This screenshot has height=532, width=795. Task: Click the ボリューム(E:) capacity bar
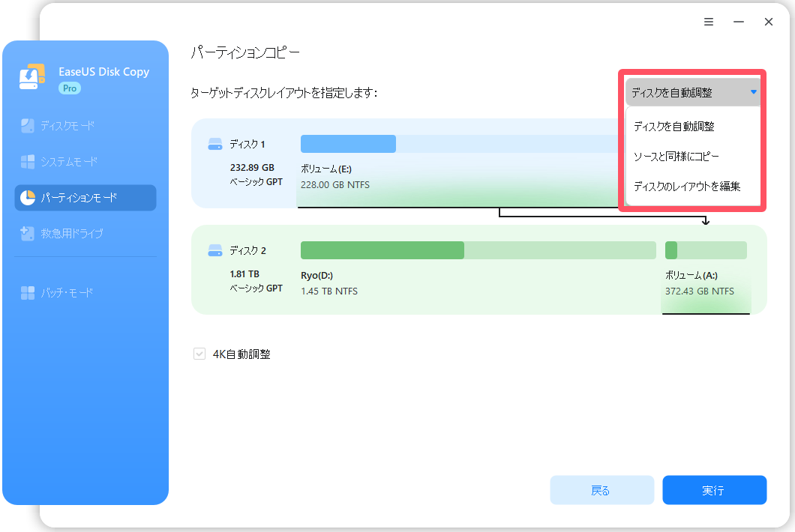[x=347, y=144]
